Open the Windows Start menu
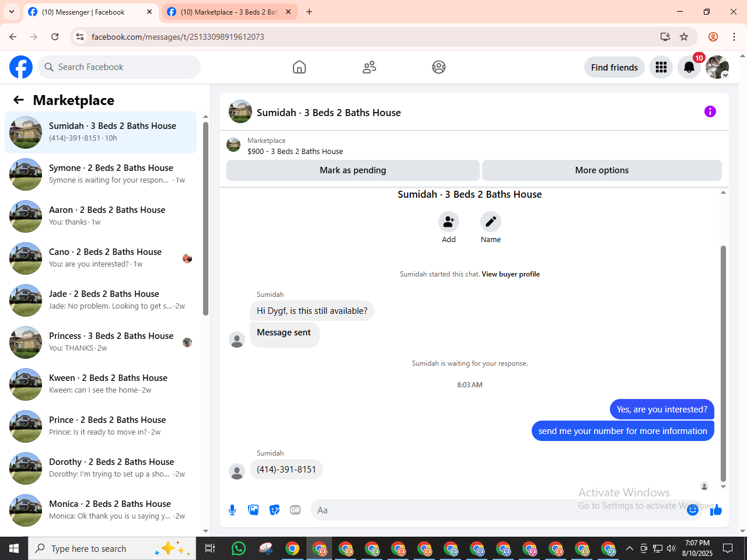747x560 pixels. click(14, 548)
